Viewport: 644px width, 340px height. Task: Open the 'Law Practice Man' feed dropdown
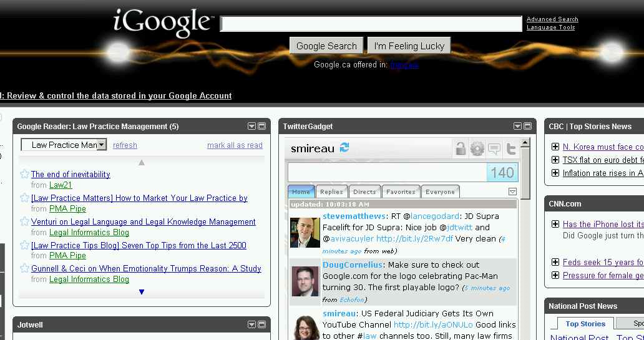(64, 145)
